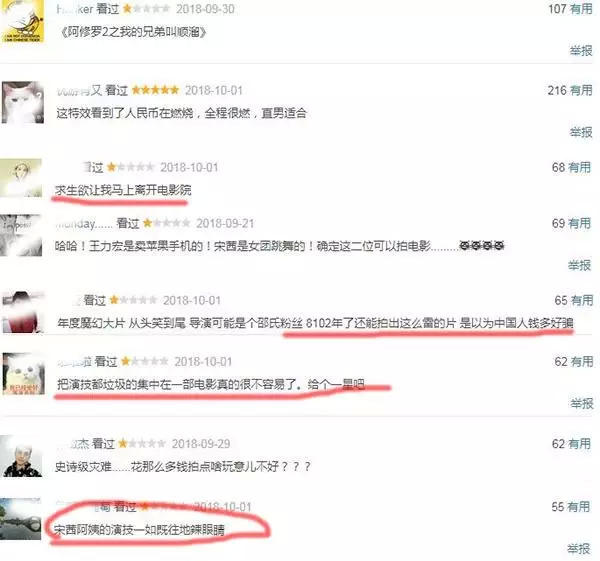Image resolution: width=600 pixels, height=561 pixels.
Task: Vote 有用 on the 55-vote review
Action: (x=579, y=507)
